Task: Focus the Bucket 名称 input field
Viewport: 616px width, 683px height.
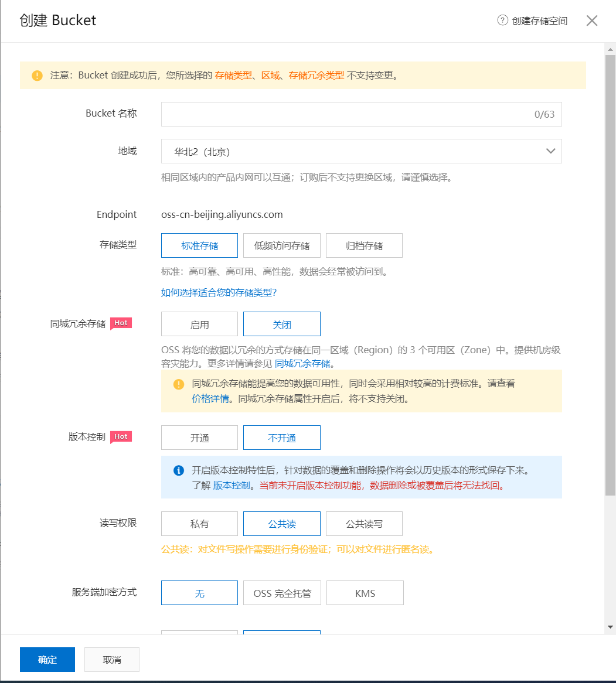Action: pyautogui.click(x=362, y=114)
